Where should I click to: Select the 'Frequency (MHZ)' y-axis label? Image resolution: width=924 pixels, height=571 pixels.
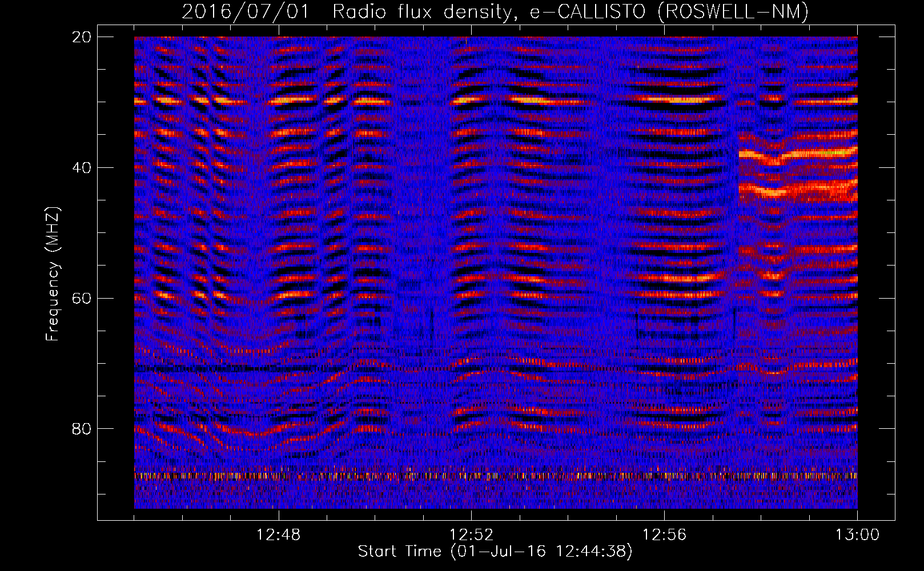point(53,274)
